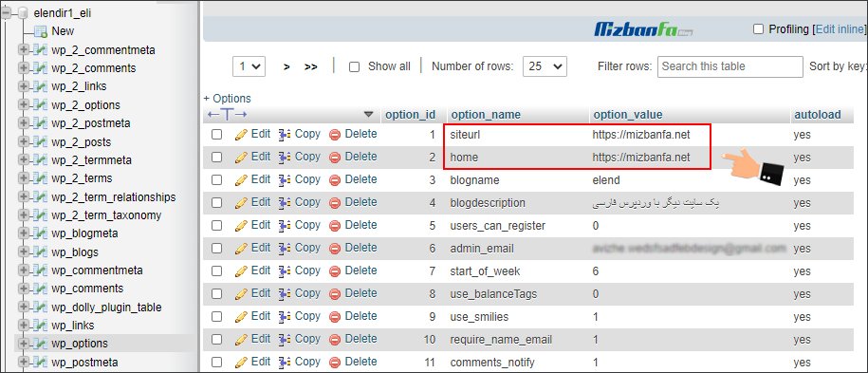Expand the wp_2_postmeta tree node
The width and height of the screenshot is (868, 373).
[23, 123]
